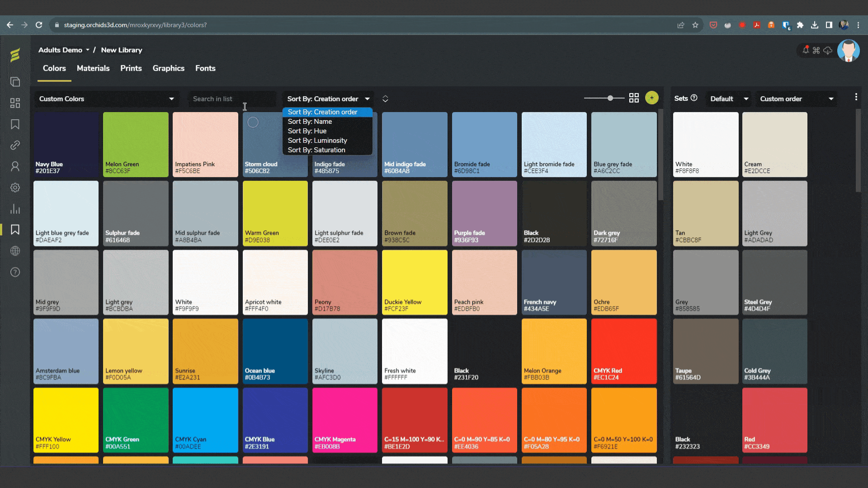This screenshot has height=488, width=868.
Task: Click the link icon in sidebar
Action: pyautogui.click(x=15, y=145)
